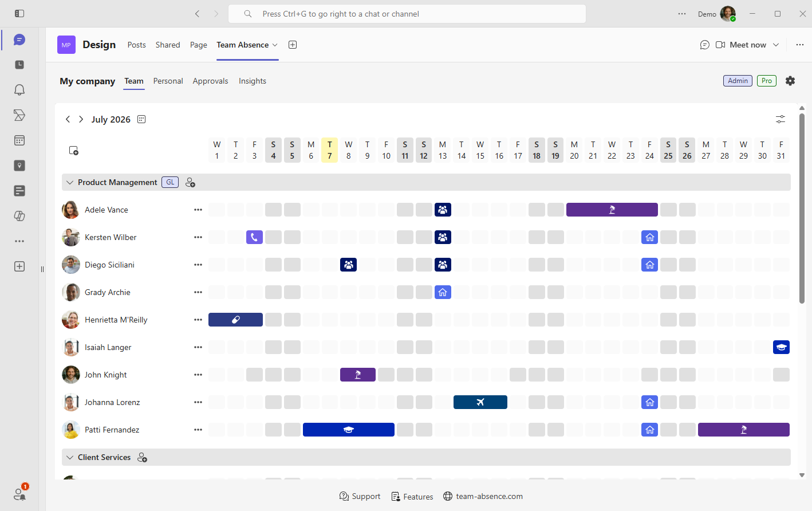
Task: Open John Knight's vacation bar July 8-9
Action: [358, 375]
